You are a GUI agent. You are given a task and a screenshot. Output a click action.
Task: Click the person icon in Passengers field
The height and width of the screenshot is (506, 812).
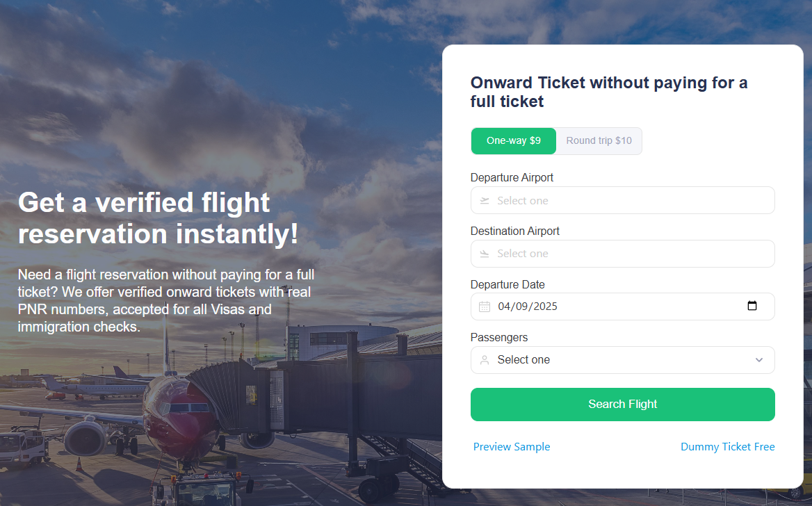point(485,360)
